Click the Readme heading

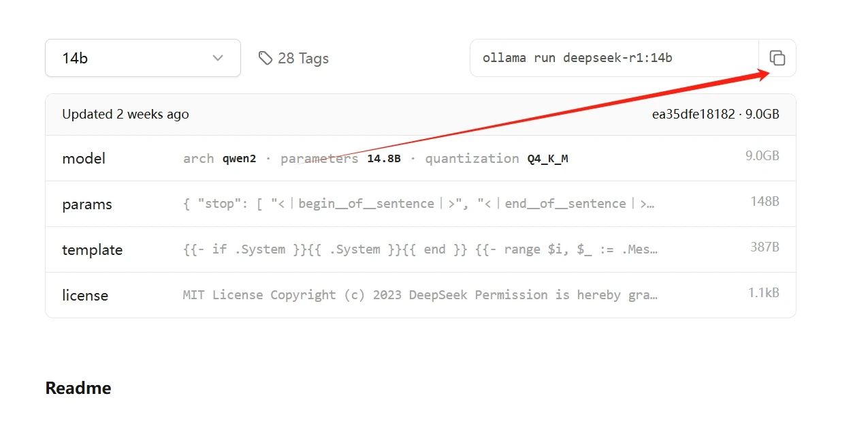click(x=78, y=388)
